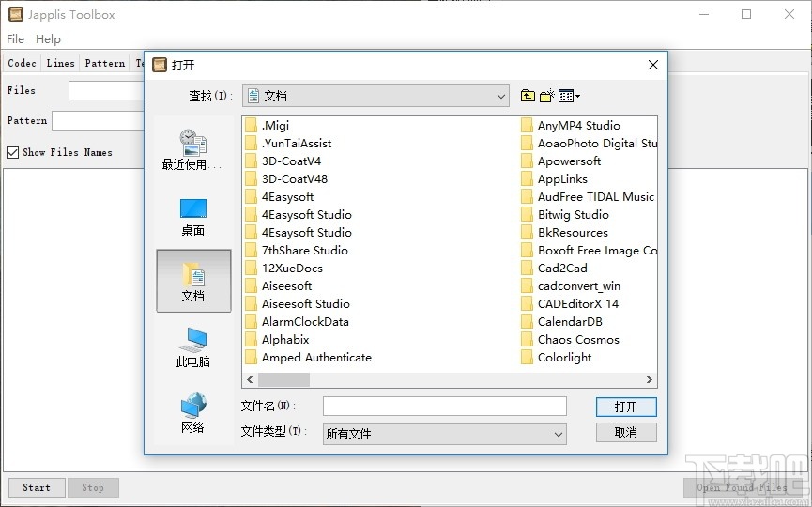812x507 pixels.
Task: Select the 4Easysoft Studio folder
Action: point(299,215)
